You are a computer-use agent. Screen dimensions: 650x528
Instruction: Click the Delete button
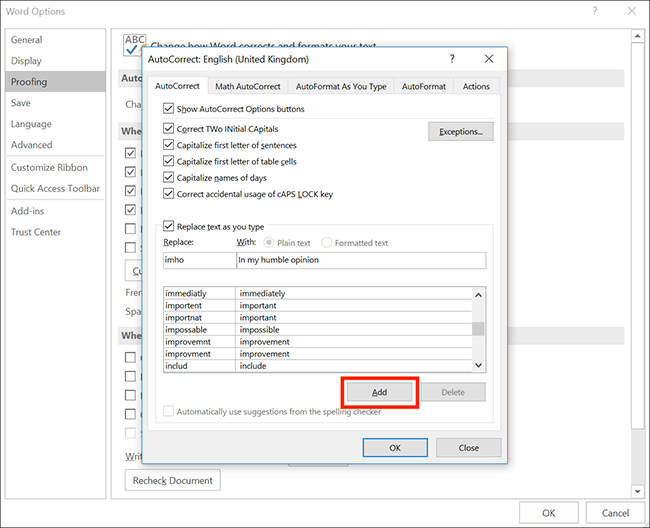point(453,392)
